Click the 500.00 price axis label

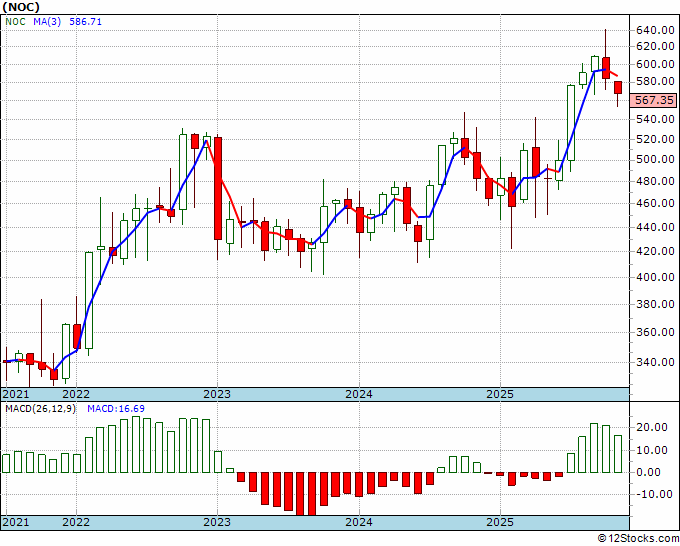[x=655, y=160]
